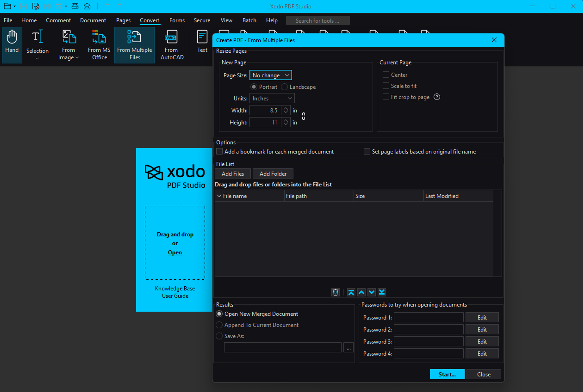This screenshot has height=392, width=583.
Task: Select Portrait orientation
Action: (254, 87)
